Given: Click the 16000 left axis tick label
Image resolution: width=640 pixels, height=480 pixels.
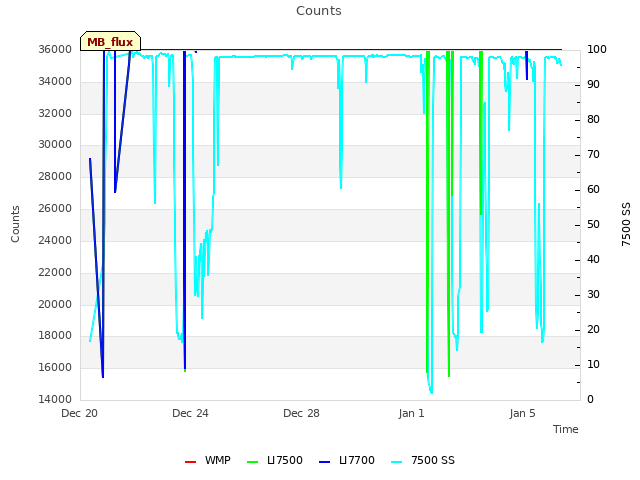Looking at the screenshot, I should pos(55,367).
